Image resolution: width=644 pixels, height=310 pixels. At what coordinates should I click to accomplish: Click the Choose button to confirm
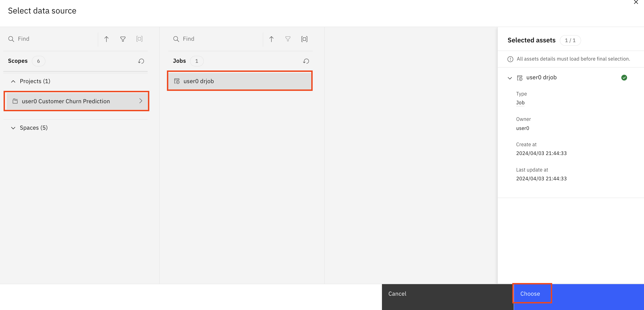point(530,293)
